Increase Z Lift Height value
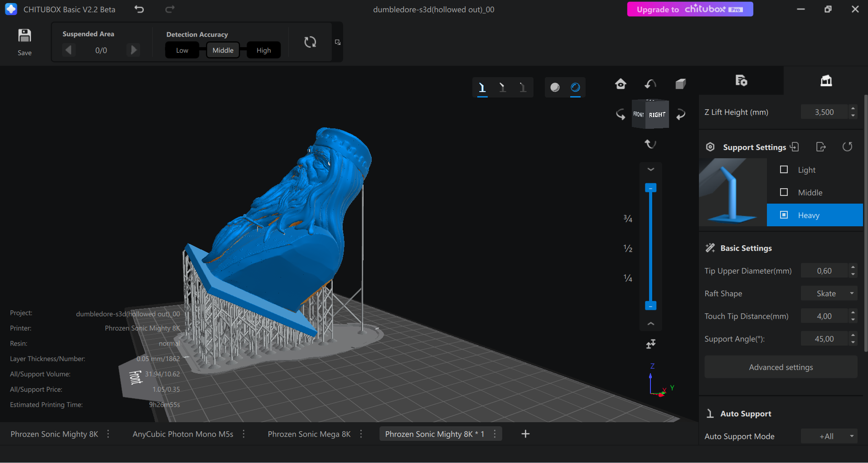Image resolution: width=868 pixels, height=463 pixels. coord(853,109)
